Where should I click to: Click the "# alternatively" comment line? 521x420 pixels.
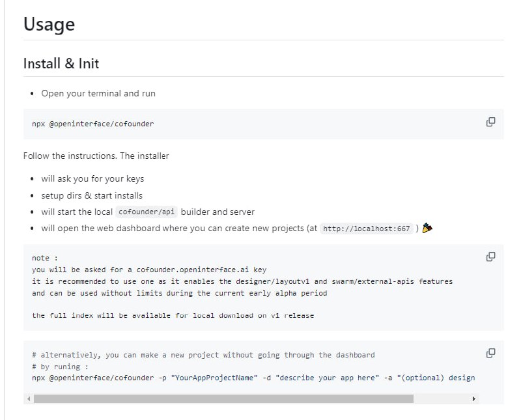coord(203,355)
